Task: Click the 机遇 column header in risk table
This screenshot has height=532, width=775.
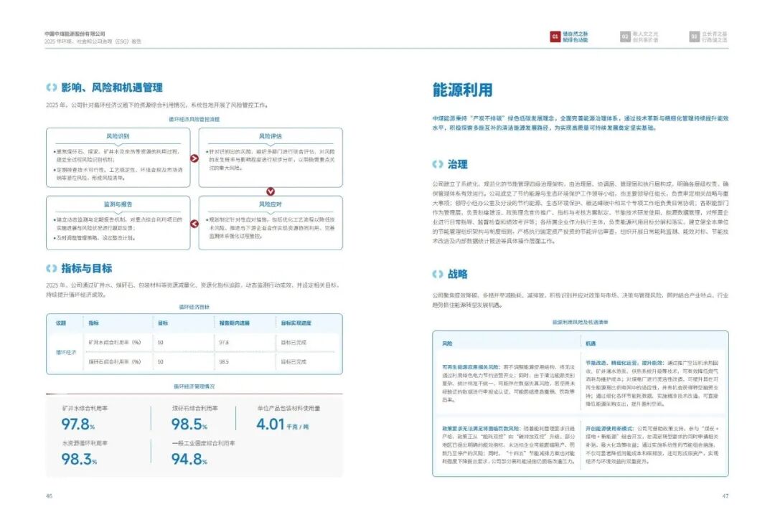Action: (591, 343)
